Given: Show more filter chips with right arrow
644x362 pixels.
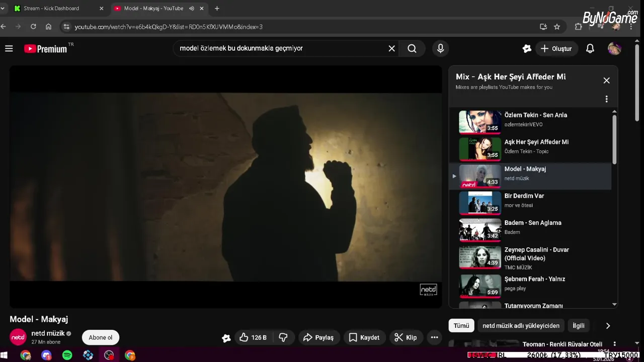Looking at the screenshot, I should 608,325.
